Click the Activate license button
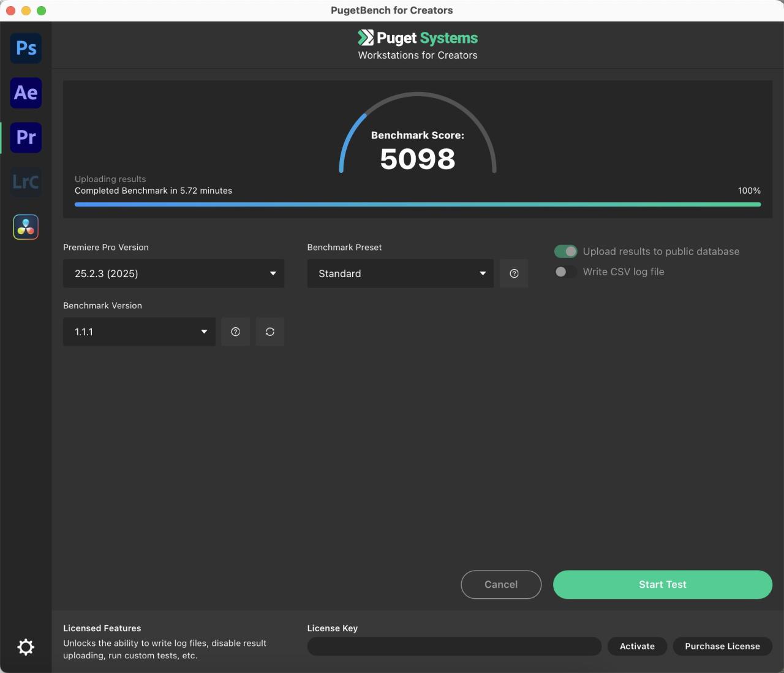 (x=637, y=646)
